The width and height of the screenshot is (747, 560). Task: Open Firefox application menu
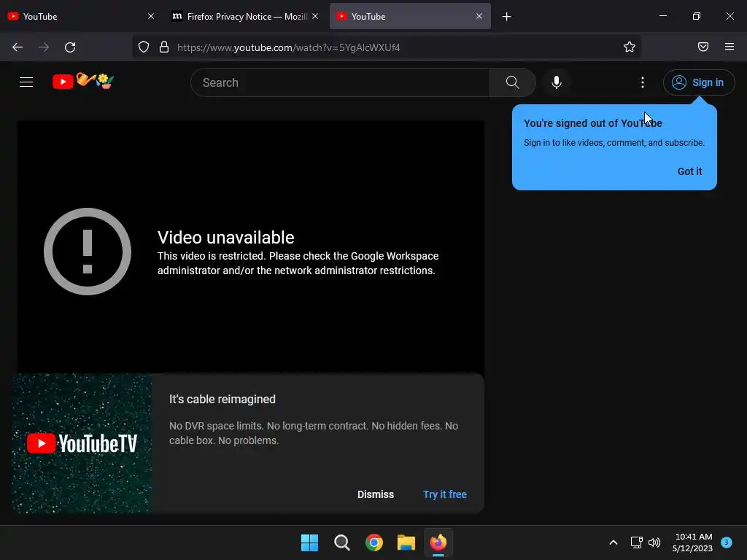pos(729,47)
